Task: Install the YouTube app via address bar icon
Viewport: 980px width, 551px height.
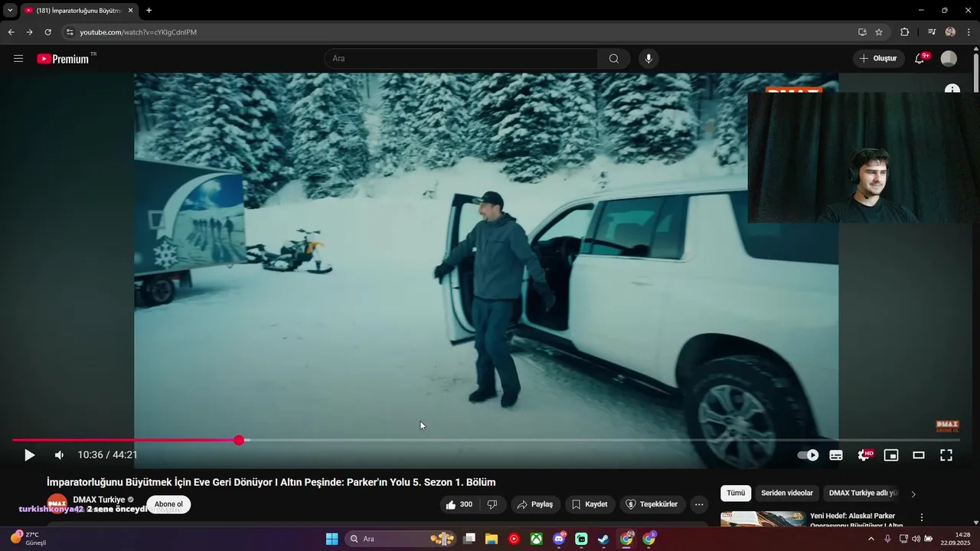Action: tap(862, 32)
